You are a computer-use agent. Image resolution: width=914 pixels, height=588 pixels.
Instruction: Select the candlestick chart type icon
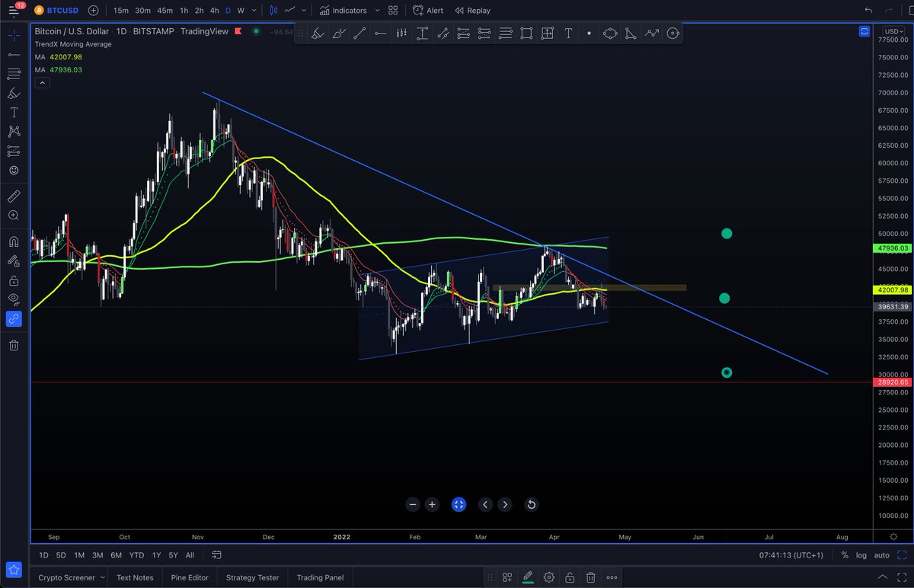click(x=273, y=11)
